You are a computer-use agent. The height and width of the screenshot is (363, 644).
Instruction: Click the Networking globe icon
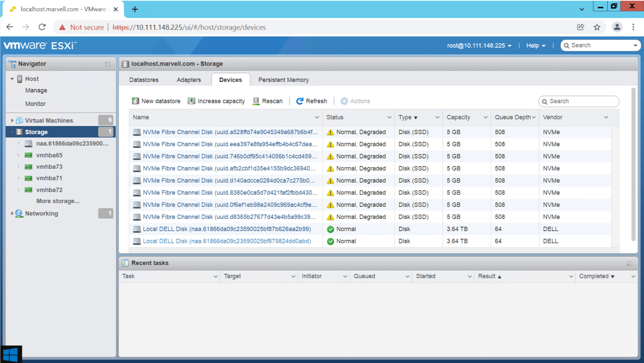pos(19,213)
